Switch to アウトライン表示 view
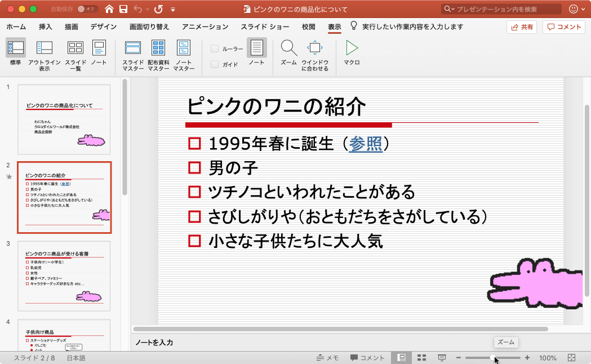 click(x=44, y=48)
